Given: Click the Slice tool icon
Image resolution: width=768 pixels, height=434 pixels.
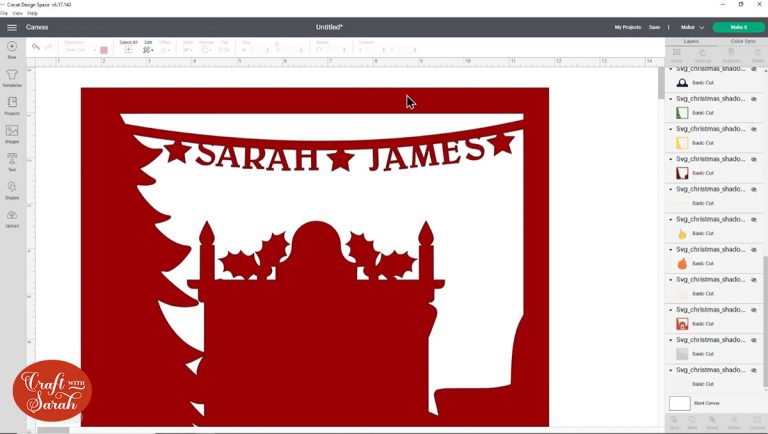Looking at the screenshot, I should tap(674, 420).
